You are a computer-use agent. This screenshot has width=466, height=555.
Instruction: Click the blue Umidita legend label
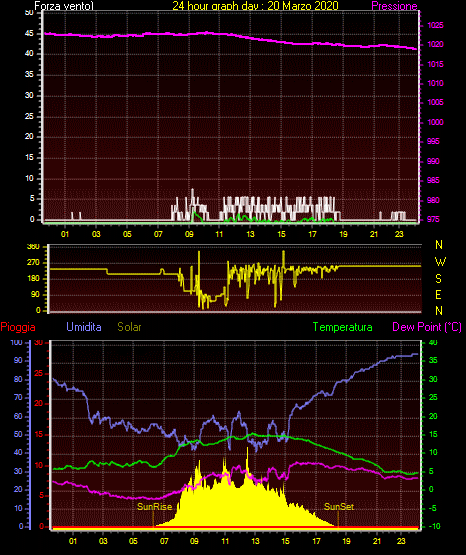[84, 327]
